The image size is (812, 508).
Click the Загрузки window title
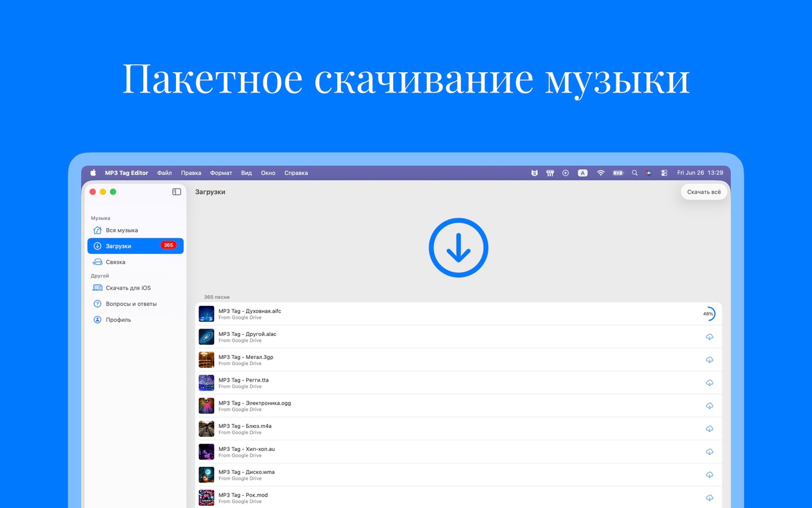[210, 192]
